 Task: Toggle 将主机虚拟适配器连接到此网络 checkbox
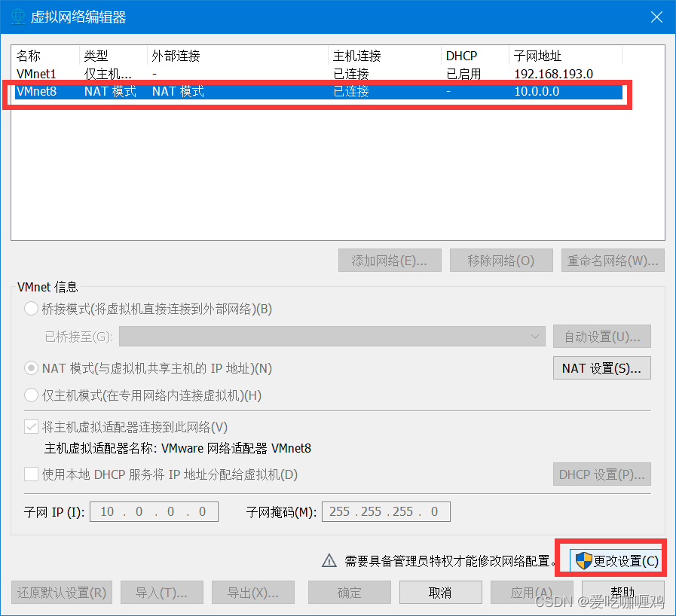[x=31, y=427]
